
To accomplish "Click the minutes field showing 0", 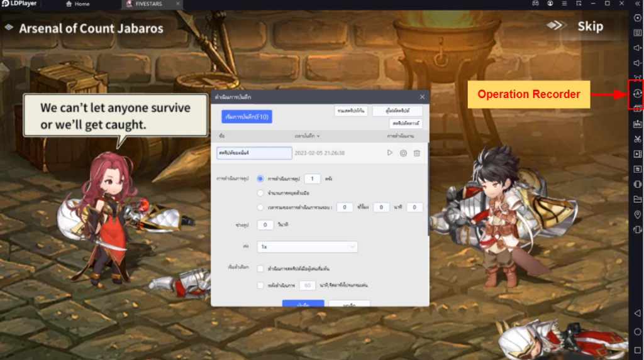I will click(381, 207).
